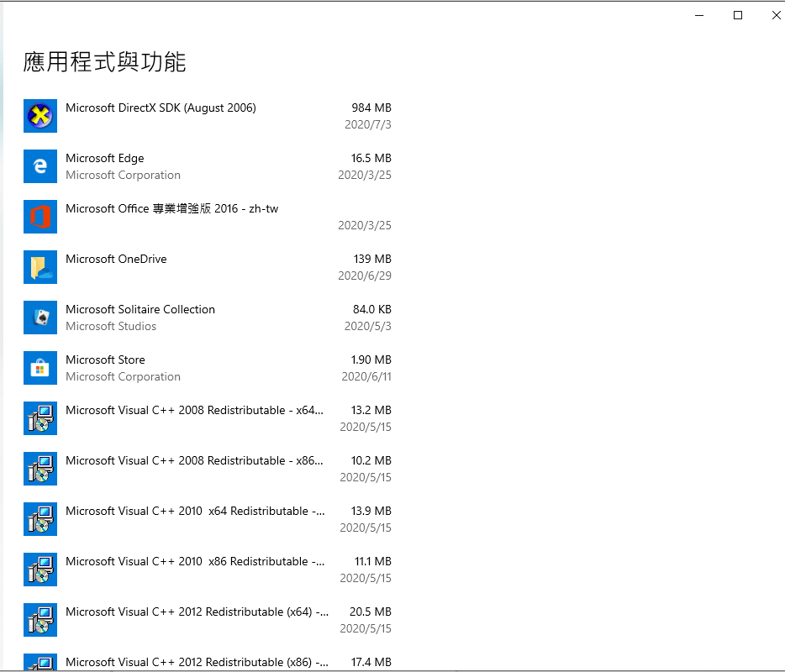Click the Visual C++ 2010 x64 installer icon
The height and width of the screenshot is (672, 785).
[x=40, y=519]
